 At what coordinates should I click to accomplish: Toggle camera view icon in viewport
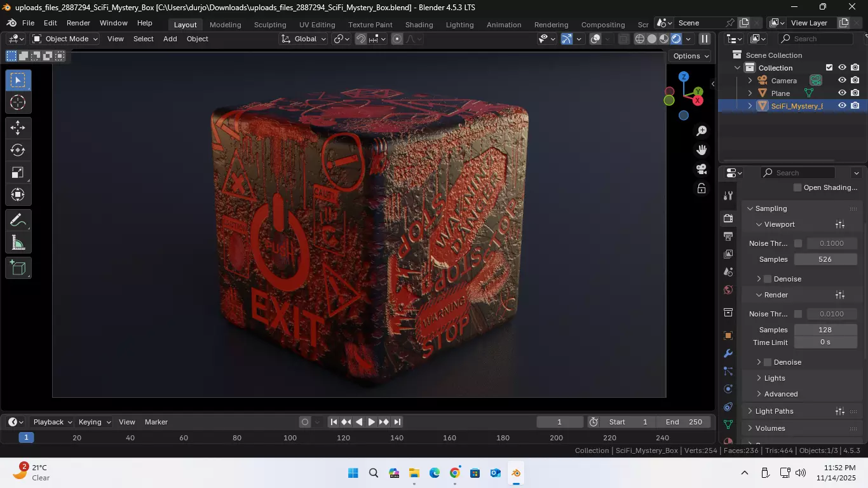click(702, 169)
